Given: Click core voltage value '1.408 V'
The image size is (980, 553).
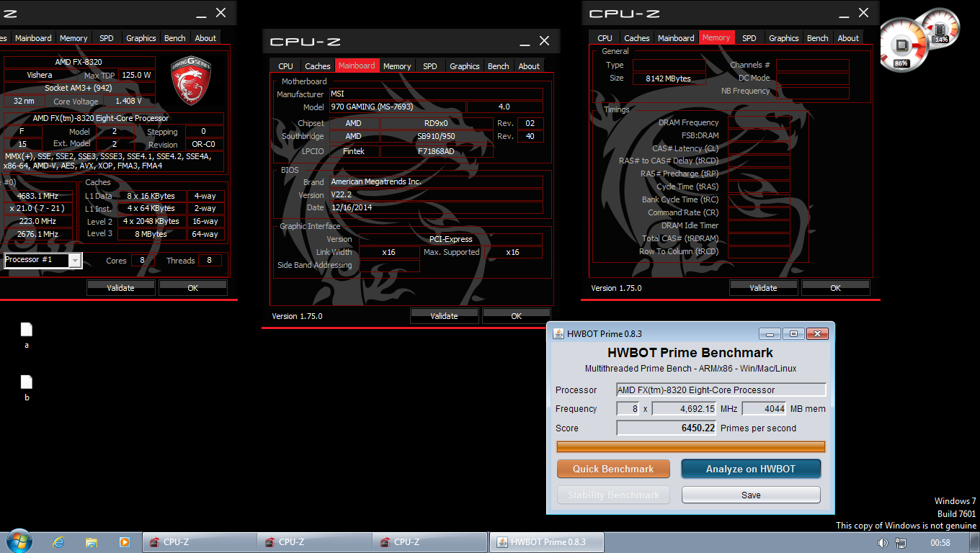Looking at the screenshot, I should coord(129,101).
